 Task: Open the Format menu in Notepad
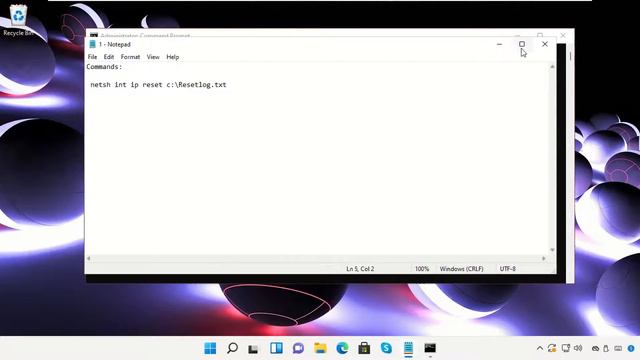(130, 57)
